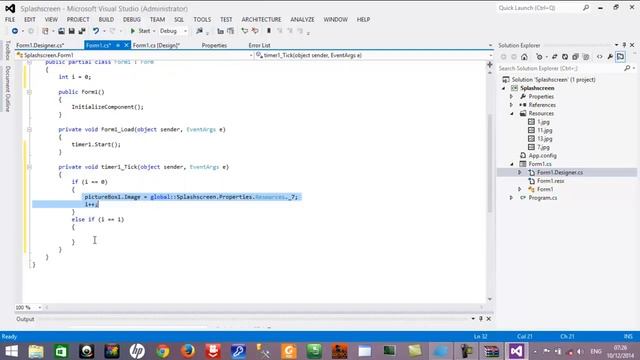Save the current file using the disk icon

(x=71, y=31)
